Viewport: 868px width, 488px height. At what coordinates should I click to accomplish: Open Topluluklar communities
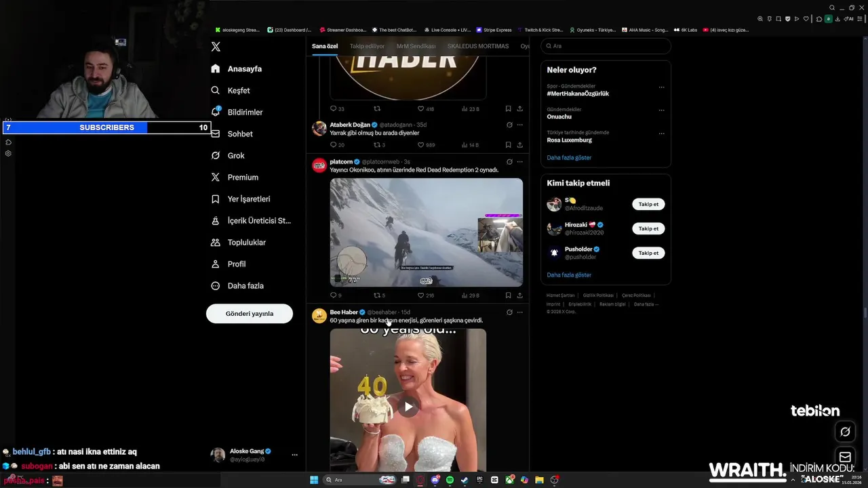pyautogui.click(x=238, y=242)
